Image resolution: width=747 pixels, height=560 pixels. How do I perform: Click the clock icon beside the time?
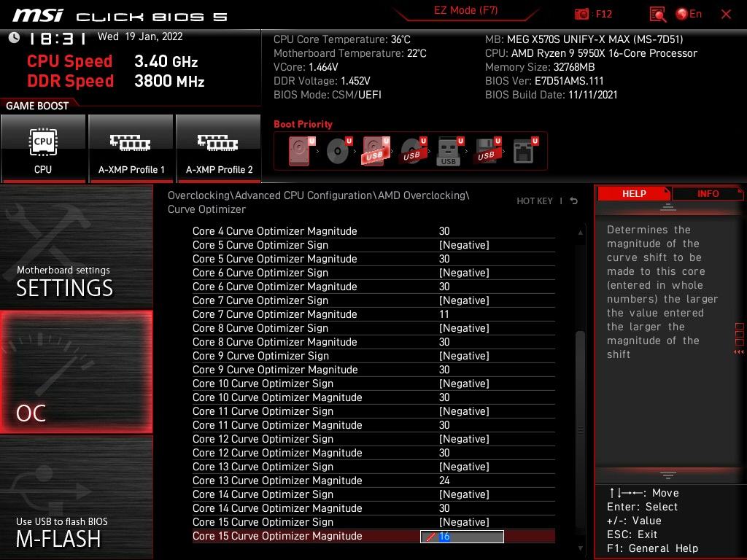tap(15, 38)
